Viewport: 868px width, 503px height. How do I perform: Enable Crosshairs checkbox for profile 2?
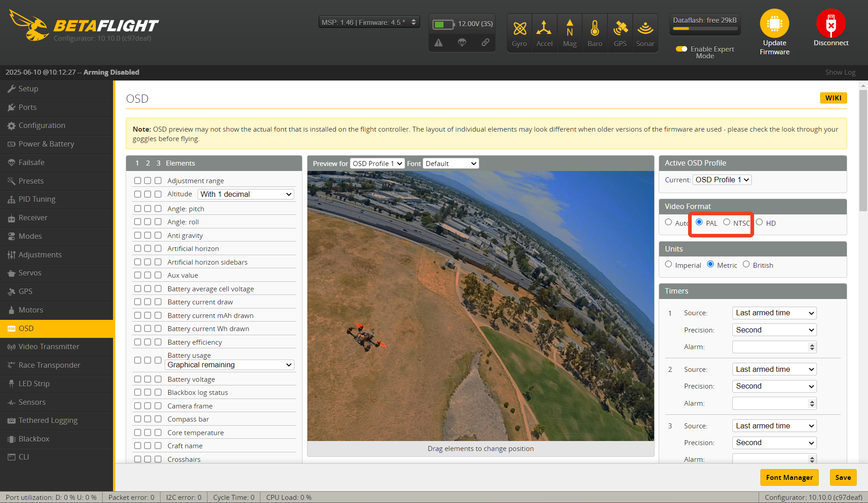coord(148,459)
